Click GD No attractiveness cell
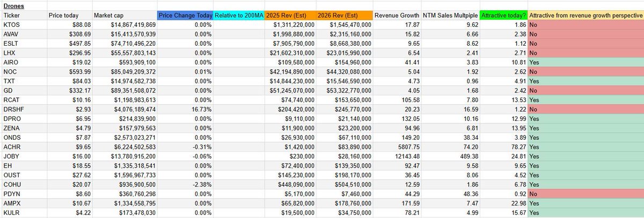 click(586, 90)
